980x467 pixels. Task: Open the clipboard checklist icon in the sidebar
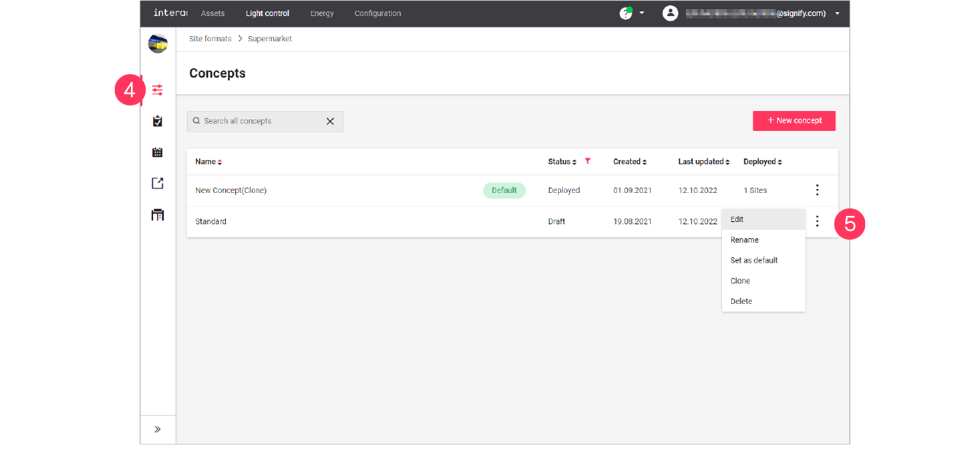(x=157, y=121)
